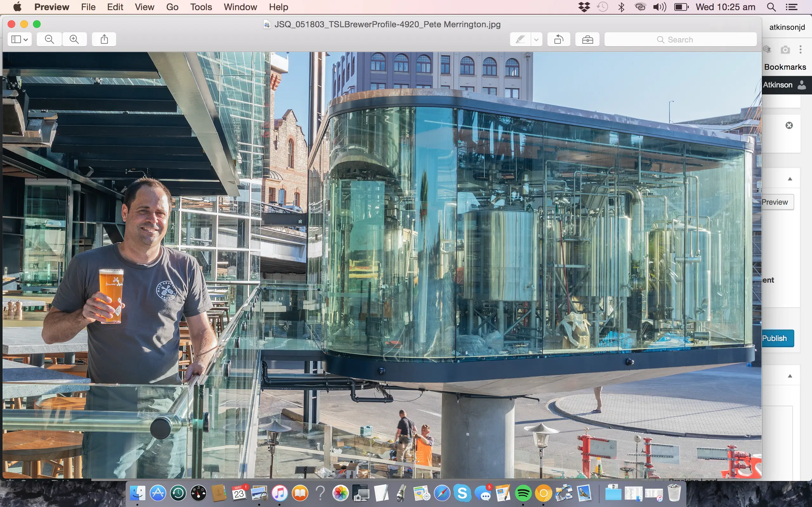
Task: Click the Share toolbar icon
Action: pos(104,40)
